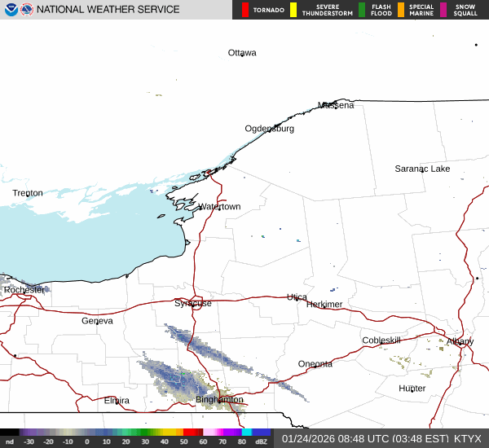This screenshot has height=448, width=489.
Task: Select the Ottawa label on the map
Action: click(242, 53)
